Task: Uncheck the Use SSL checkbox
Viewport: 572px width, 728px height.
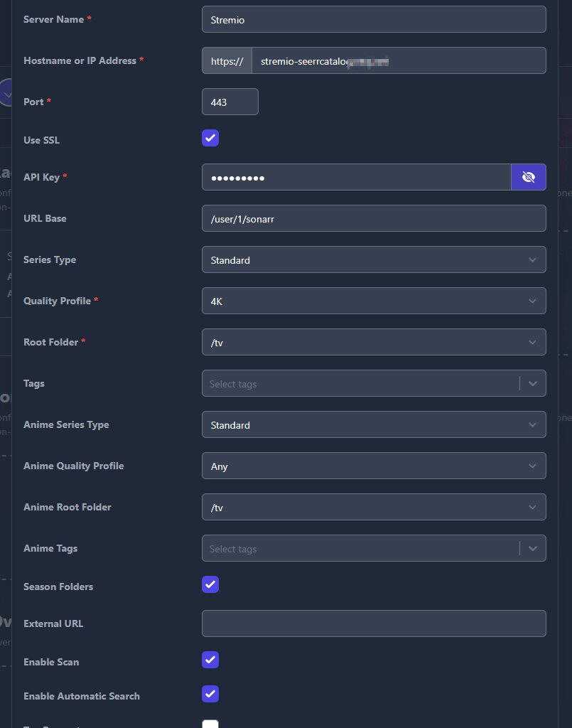Action: click(210, 138)
